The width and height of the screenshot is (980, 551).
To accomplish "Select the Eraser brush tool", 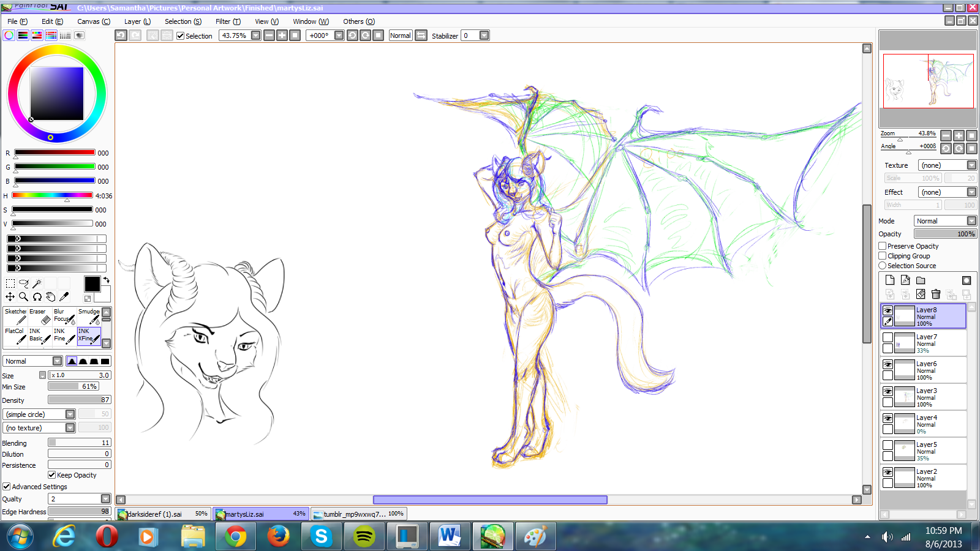I will point(40,316).
